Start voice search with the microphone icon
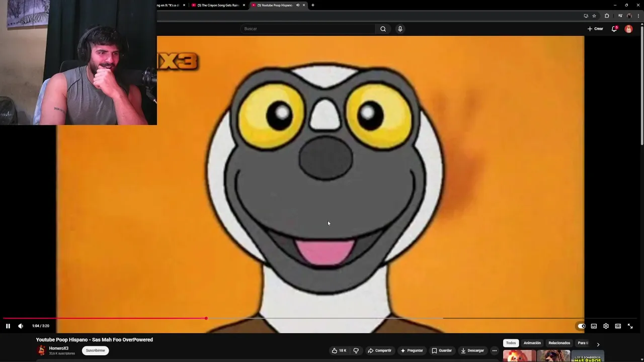This screenshot has height=362, width=644. click(x=400, y=29)
